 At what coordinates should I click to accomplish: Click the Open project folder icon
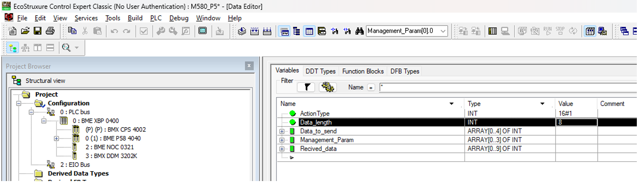click(x=25, y=31)
